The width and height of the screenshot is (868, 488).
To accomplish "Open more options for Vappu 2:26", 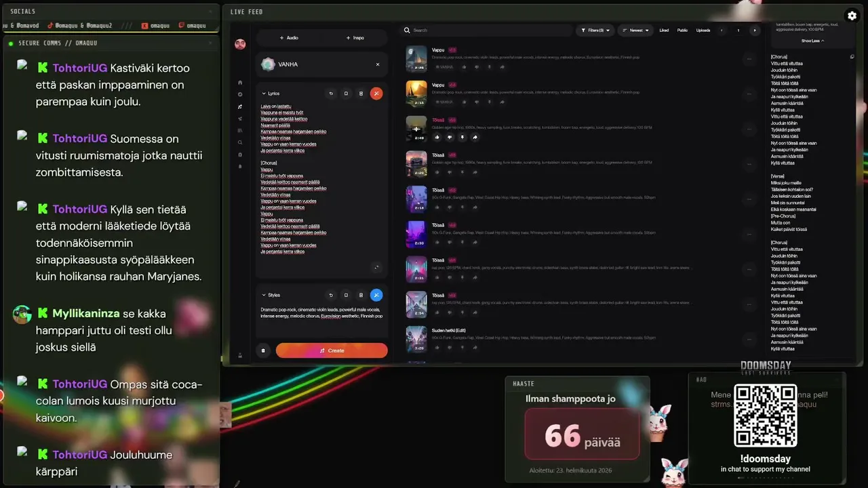I will (749, 59).
